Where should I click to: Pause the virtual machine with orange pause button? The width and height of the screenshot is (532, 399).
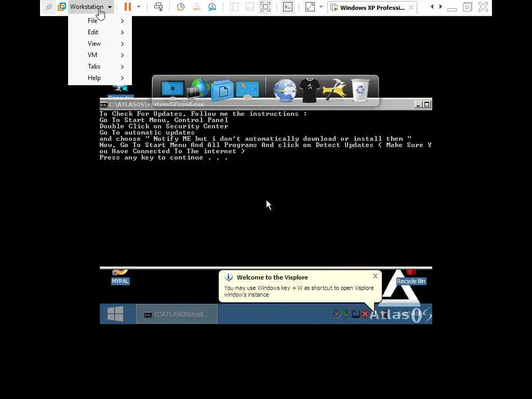click(128, 7)
